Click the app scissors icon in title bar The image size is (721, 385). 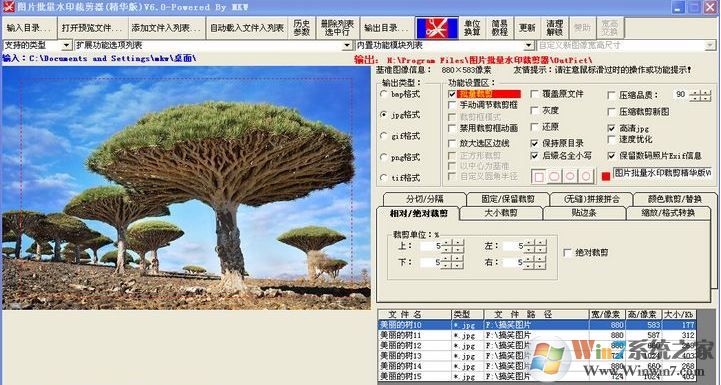click(x=8, y=7)
